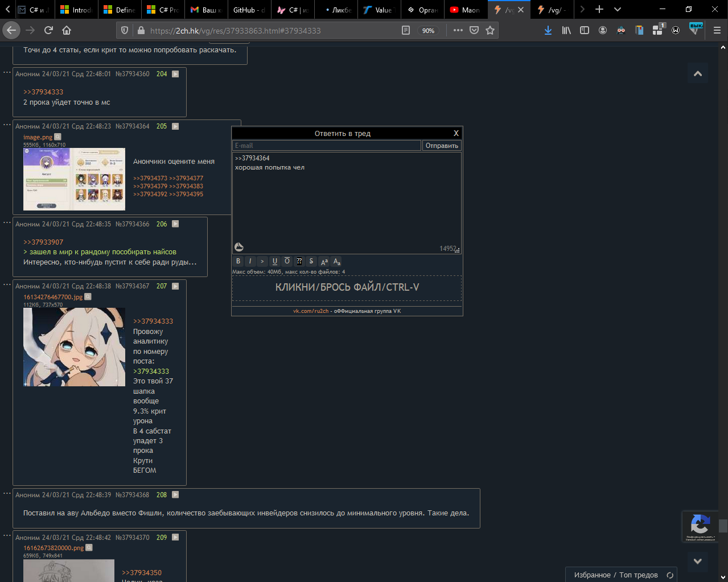Apply italic formatting in reply form

(250, 261)
